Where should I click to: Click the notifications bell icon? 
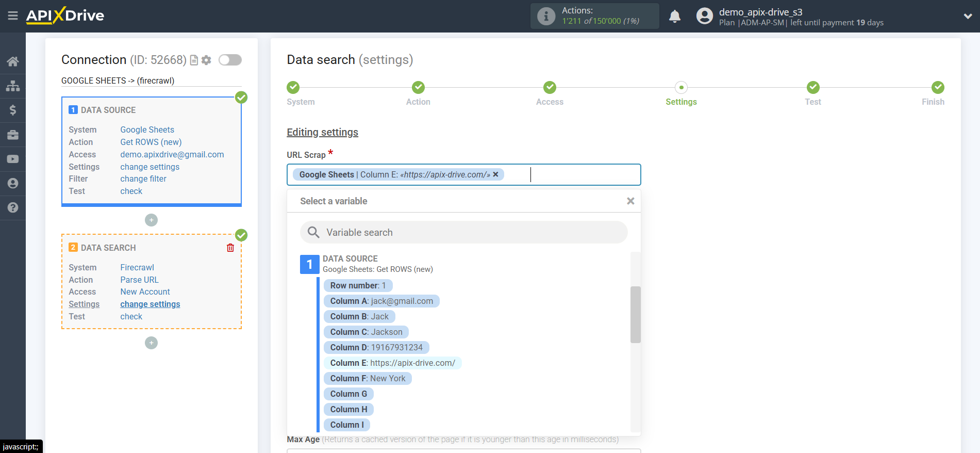675,17
